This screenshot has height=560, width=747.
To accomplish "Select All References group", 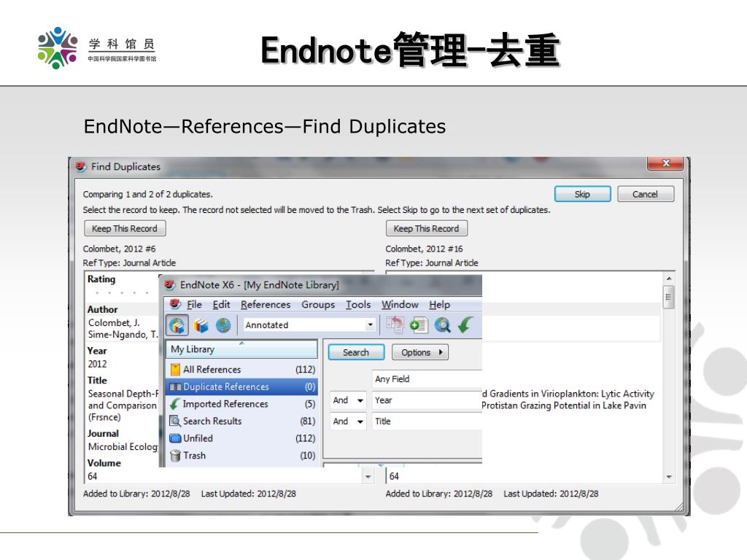I will point(241,370).
